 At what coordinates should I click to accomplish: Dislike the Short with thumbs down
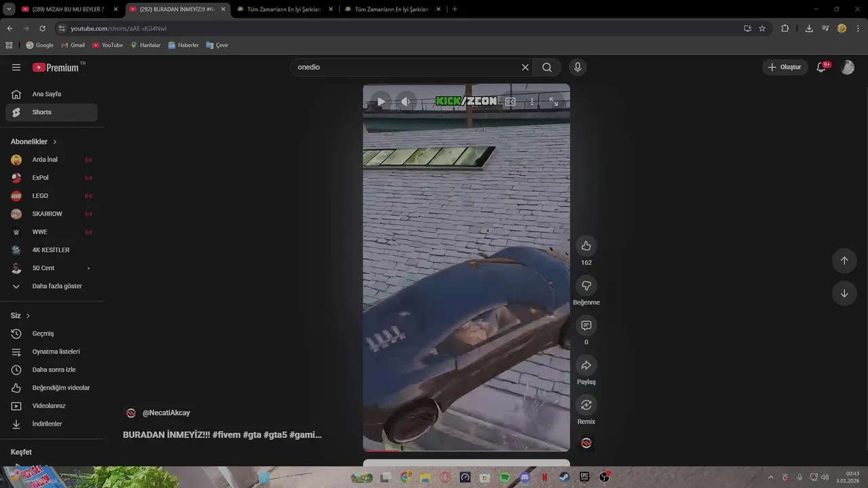[587, 285]
